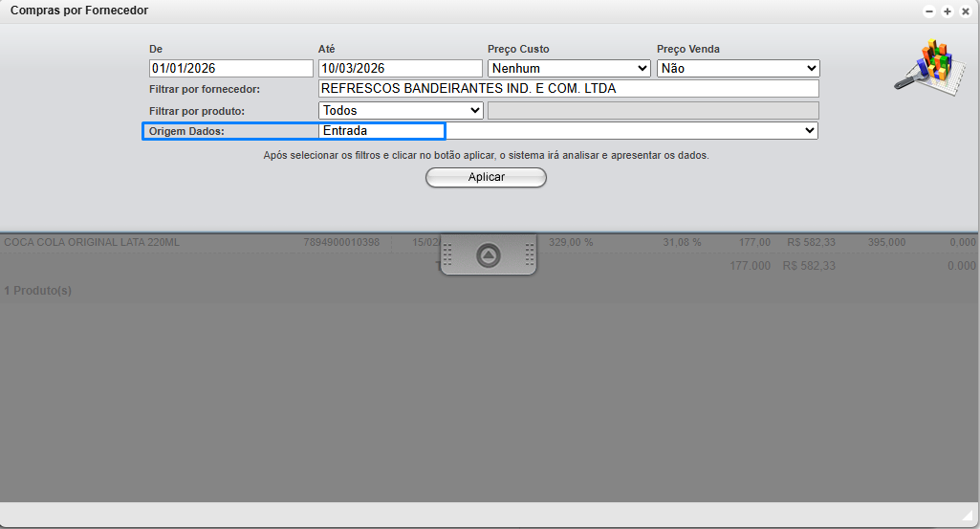
Task: Click the 177.000 total value
Action: click(x=750, y=266)
